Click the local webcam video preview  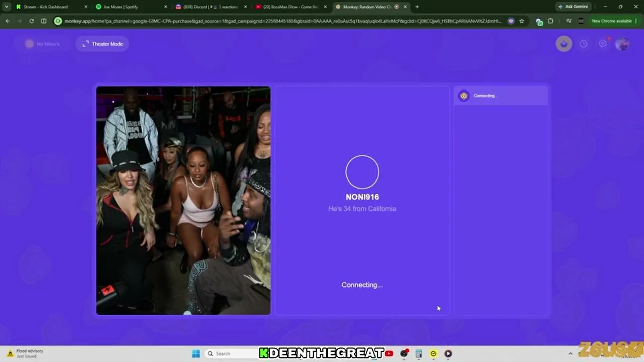pos(183,201)
